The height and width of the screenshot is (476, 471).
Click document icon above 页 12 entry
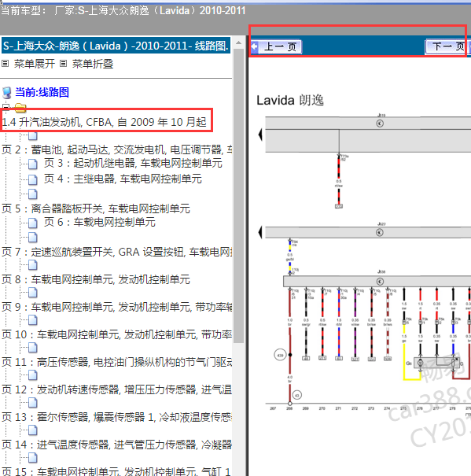[33, 375]
